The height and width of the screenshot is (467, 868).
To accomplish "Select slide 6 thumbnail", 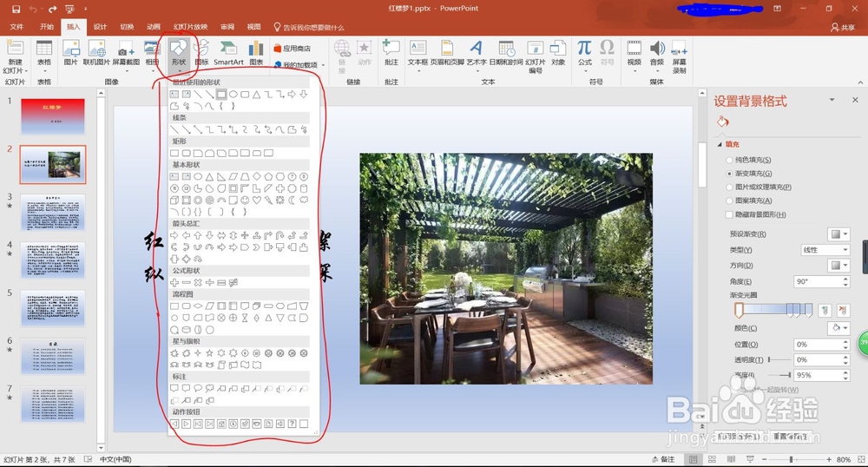I will [x=53, y=356].
